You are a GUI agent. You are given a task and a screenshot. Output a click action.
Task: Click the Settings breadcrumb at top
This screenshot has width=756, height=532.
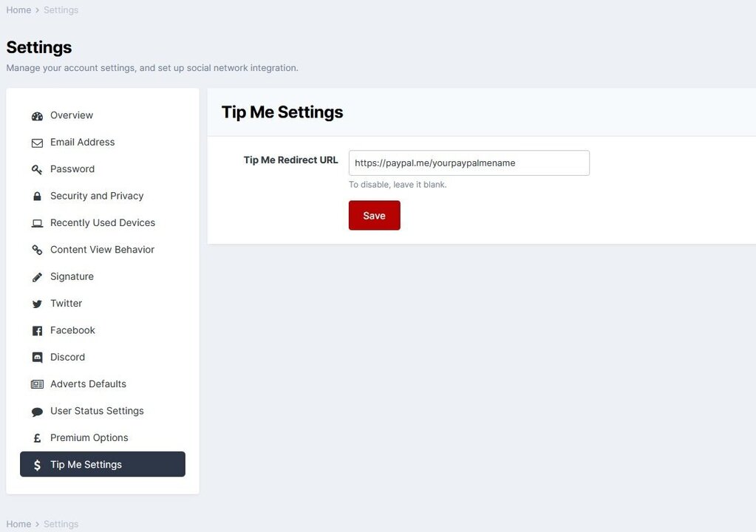point(61,10)
